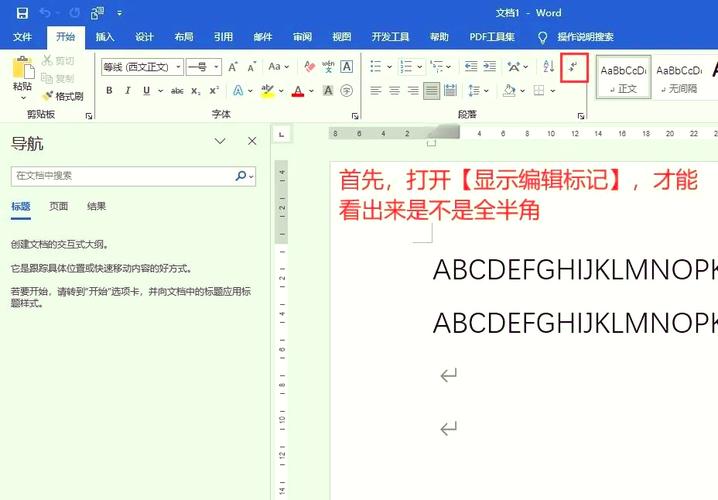Open the phonetic guide (wén) tool
Viewport: 718px width, 500px height.
click(x=328, y=67)
